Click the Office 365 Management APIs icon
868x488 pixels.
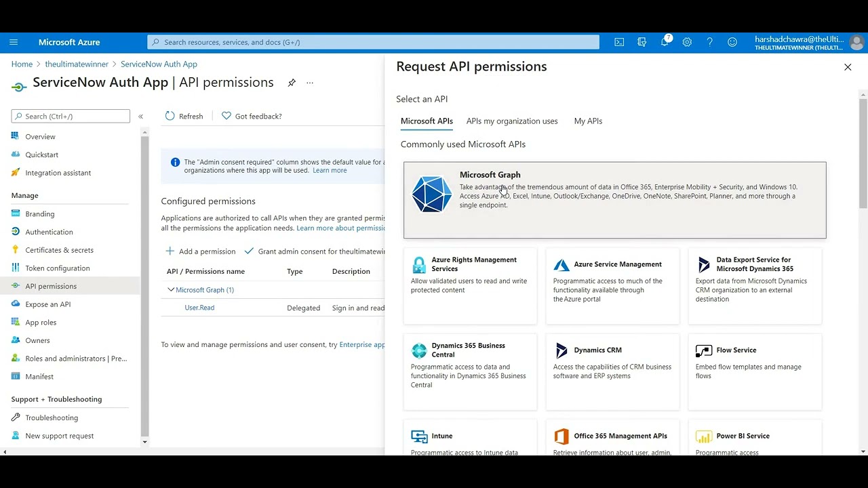point(561,436)
